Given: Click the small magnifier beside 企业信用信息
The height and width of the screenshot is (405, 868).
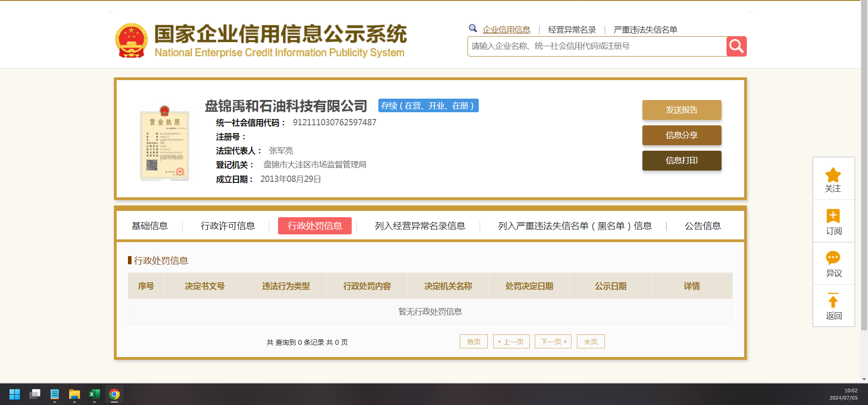Looking at the screenshot, I should pyautogui.click(x=473, y=29).
